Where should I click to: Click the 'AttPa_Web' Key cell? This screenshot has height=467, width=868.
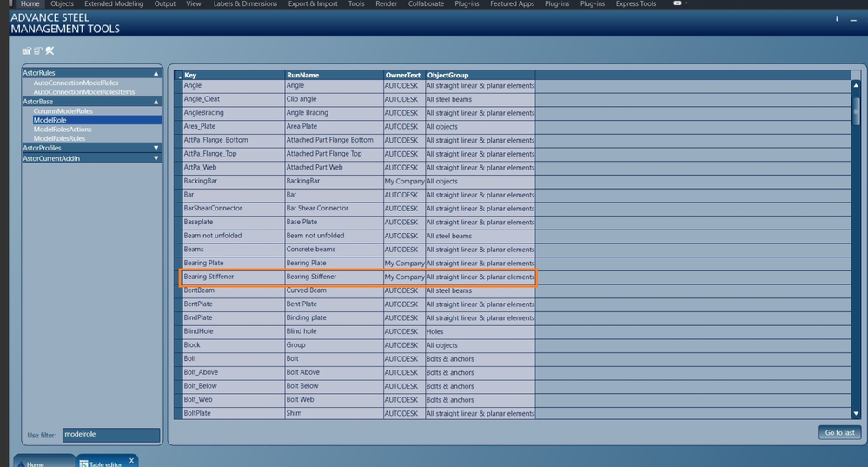pyautogui.click(x=234, y=167)
